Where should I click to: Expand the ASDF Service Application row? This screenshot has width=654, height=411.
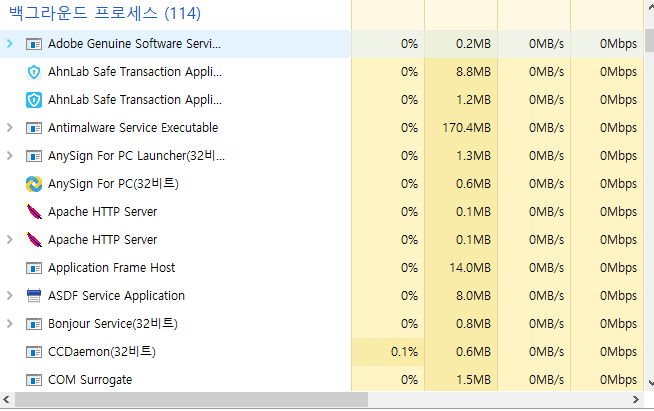pos(10,295)
